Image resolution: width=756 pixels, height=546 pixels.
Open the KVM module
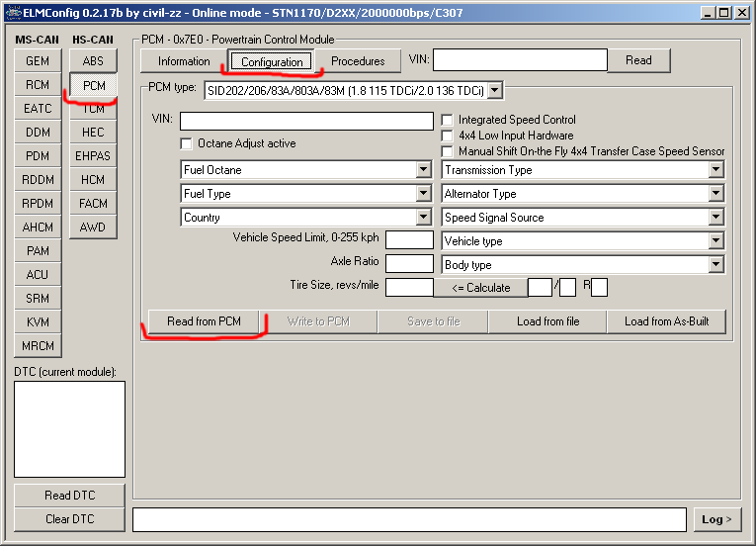click(x=39, y=322)
